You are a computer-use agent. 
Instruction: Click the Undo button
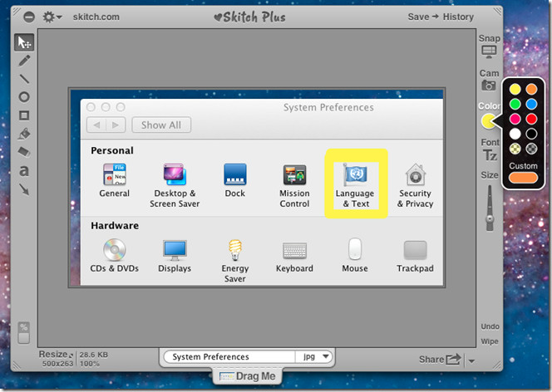click(x=490, y=326)
